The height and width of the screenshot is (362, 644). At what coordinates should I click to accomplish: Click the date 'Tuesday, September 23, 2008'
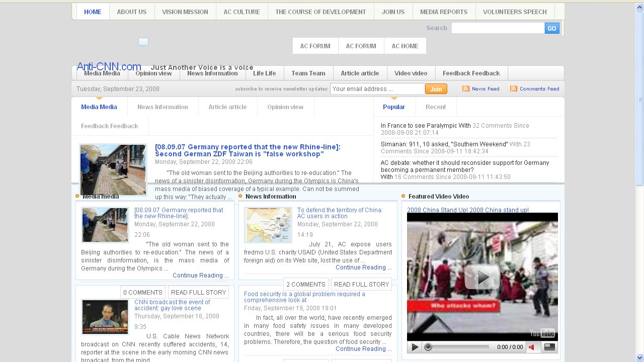click(x=118, y=89)
